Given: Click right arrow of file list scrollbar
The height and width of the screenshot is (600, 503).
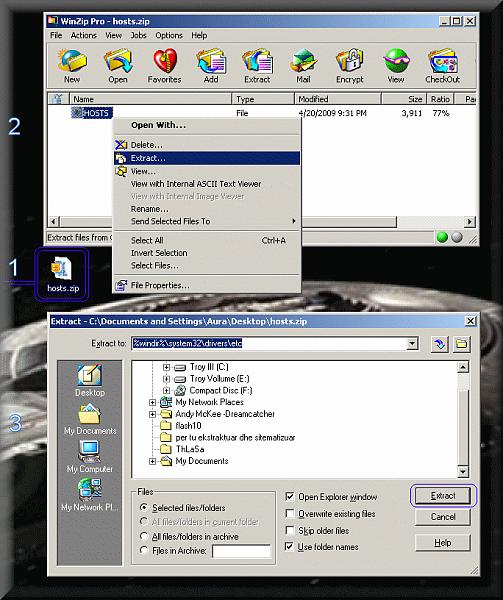Looking at the screenshot, I should tap(469, 221).
